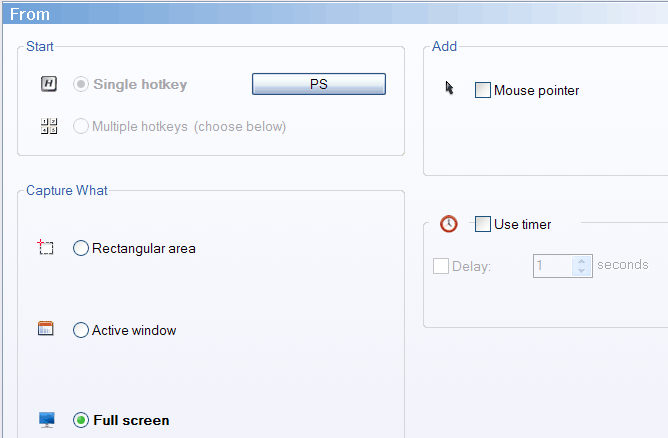668x438 pixels.
Task: Click the PS hotkey button
Action: (319, 84)
